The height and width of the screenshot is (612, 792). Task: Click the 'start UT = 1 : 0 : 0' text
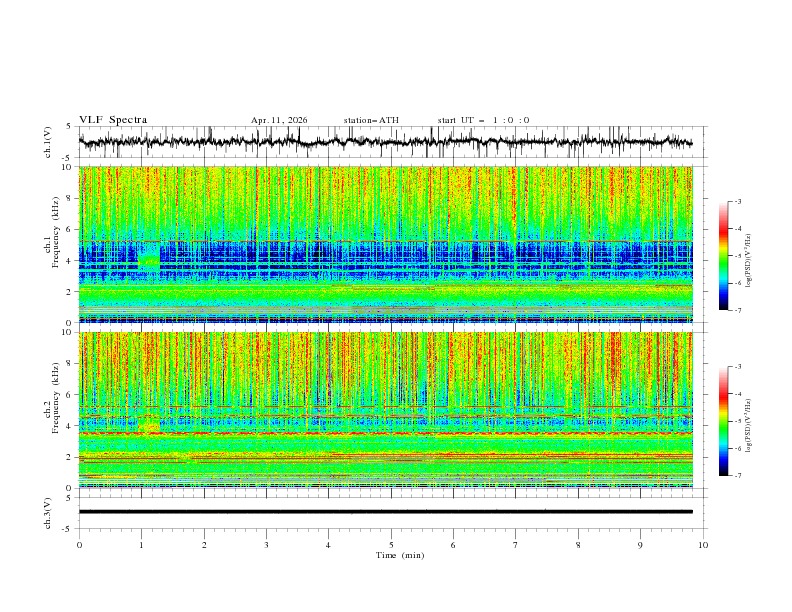483,120
